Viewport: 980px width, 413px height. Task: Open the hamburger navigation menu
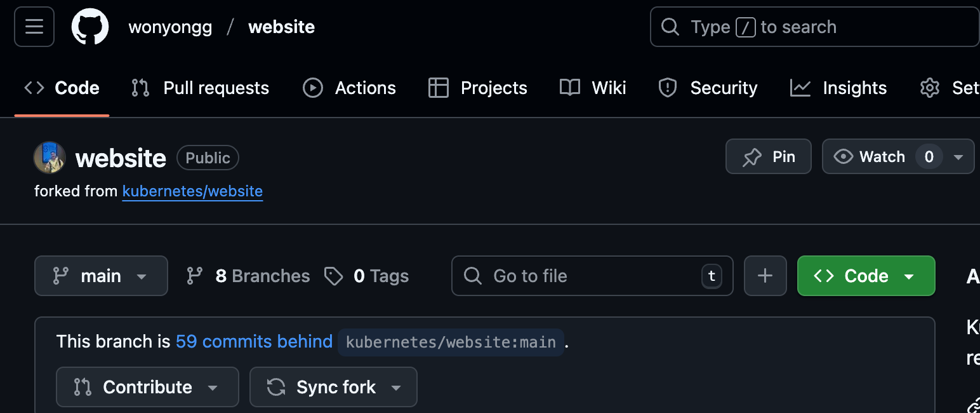tap(34, 27)
